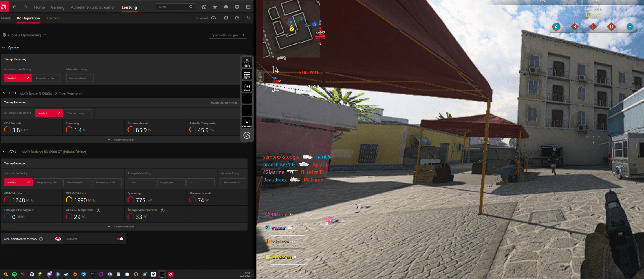
Task: Click the AUFNAHME recording icon
Action: click(247, 123)
